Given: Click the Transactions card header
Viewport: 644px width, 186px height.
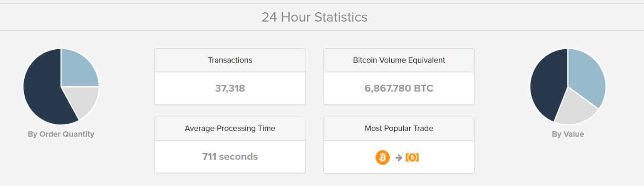Looking at the screenshot, I should pos(230,60).
